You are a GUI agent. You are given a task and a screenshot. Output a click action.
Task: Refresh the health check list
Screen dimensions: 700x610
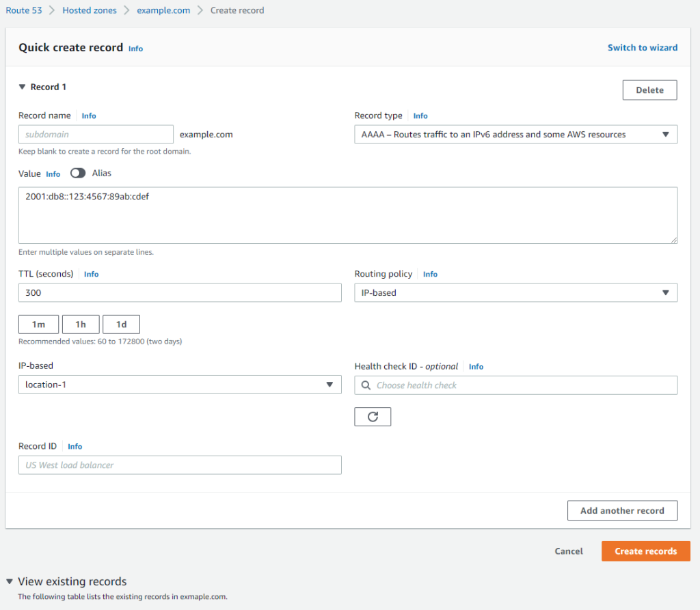click(373, 416)
